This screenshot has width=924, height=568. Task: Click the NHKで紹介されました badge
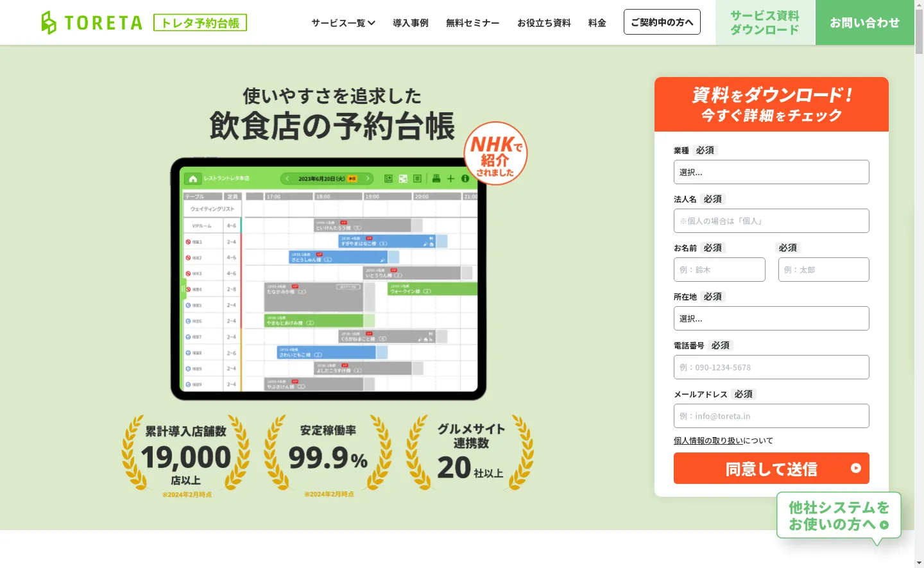coord(496,153)
